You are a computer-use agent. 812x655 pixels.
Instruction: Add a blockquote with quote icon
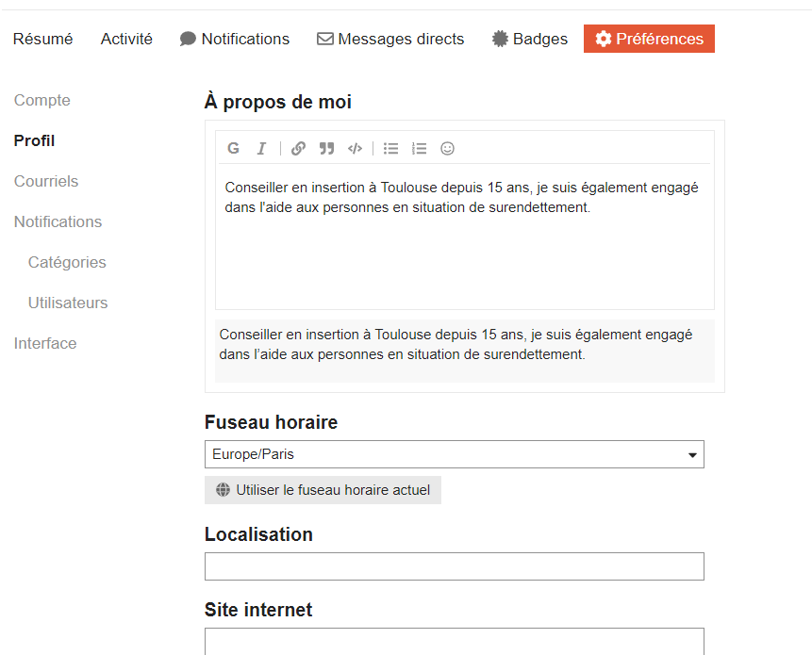pyautogui.click(x=326, y=149)
